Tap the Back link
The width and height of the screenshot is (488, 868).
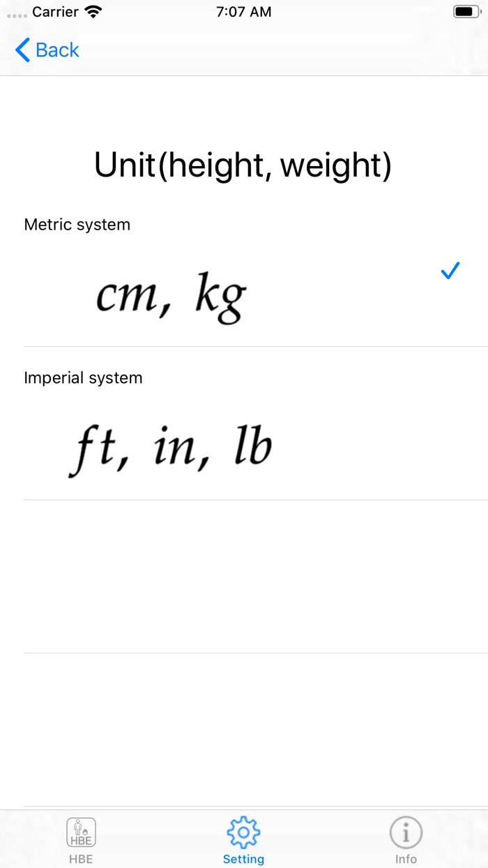pyautogui.click(x=56, y=50)
